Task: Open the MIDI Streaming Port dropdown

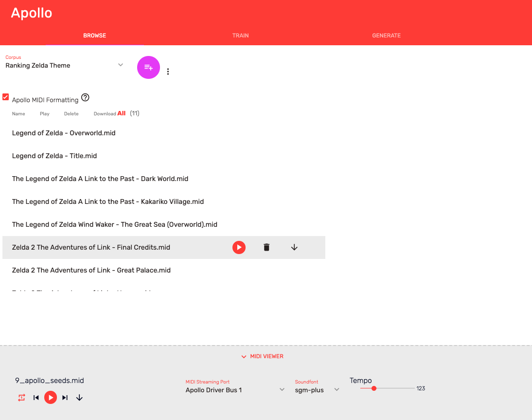Action: click(235, 390)
